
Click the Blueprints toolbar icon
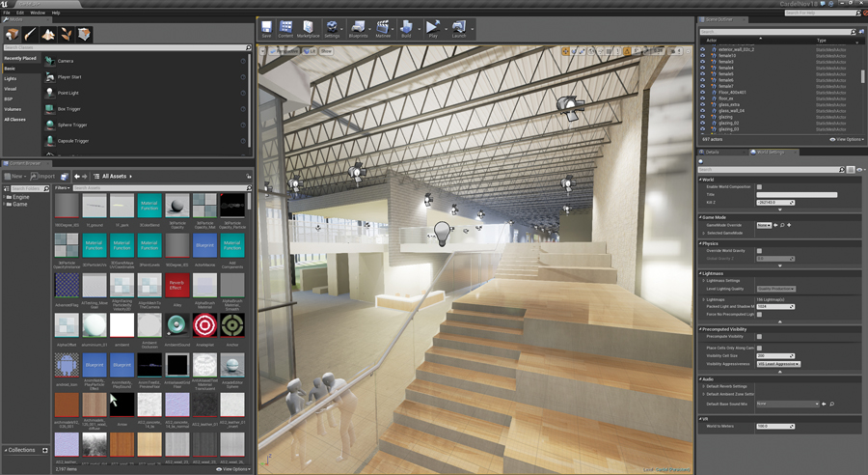click(x=357, y=29)
